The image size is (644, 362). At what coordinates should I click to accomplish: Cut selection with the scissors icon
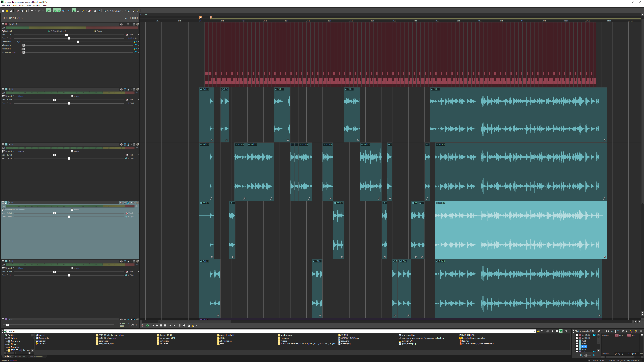17,11
